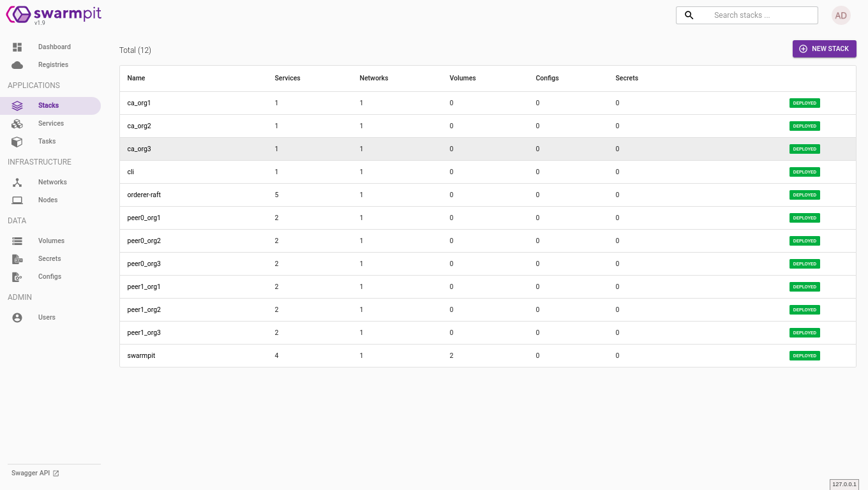Open the orderer-raft stack row

click(x=144, y=195)
